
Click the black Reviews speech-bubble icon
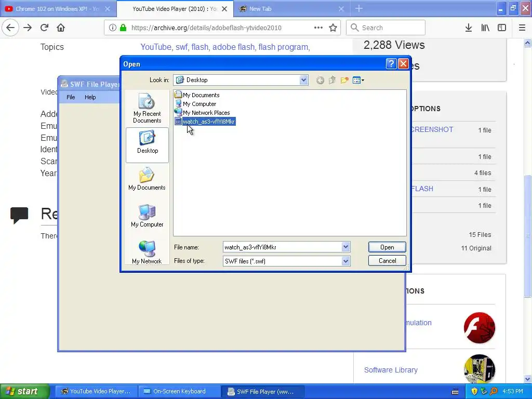point(19,215)
